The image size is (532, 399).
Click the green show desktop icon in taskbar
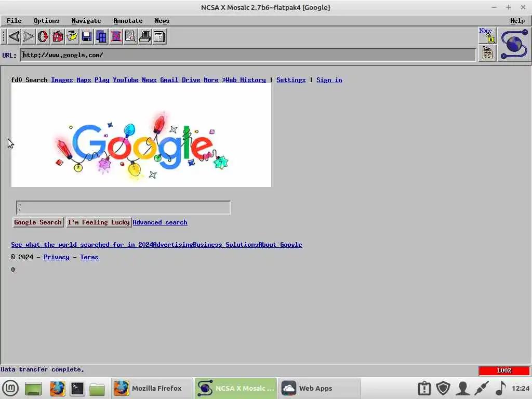tap(33, 389)
